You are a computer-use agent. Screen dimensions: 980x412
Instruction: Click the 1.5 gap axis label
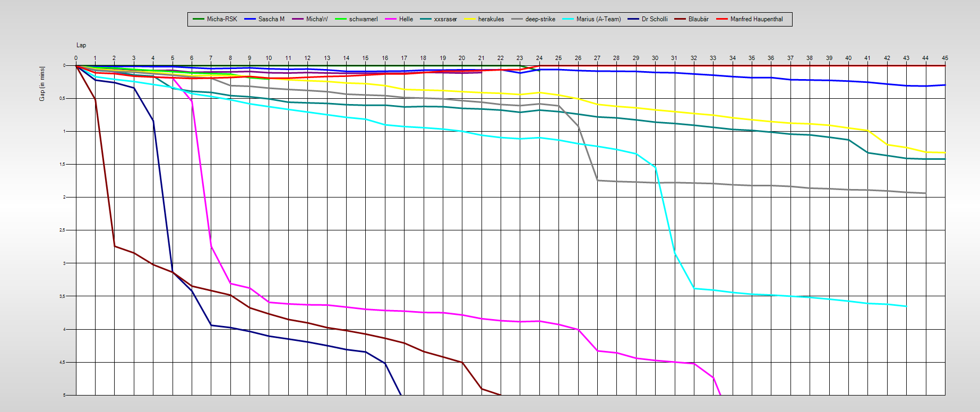62,164
